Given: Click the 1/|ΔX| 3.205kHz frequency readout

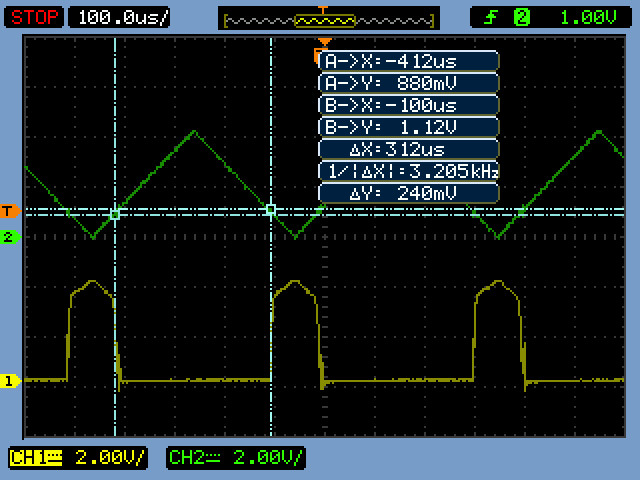Looking at the screenshot, I should coord(408,171).
